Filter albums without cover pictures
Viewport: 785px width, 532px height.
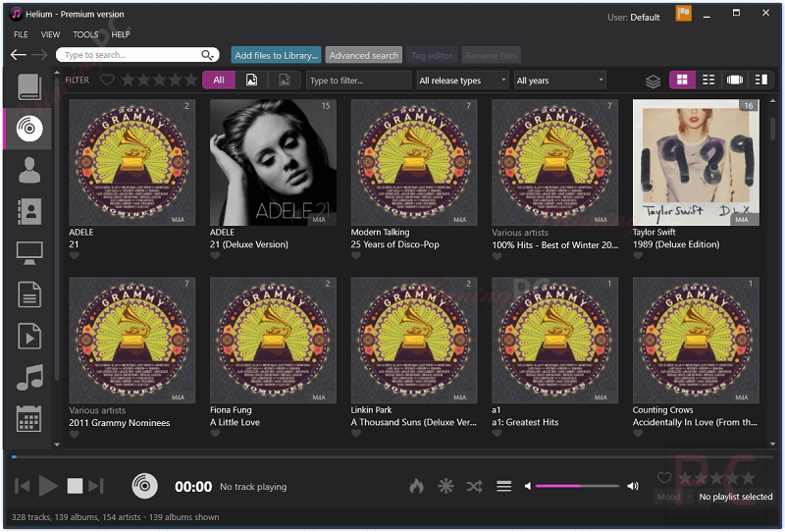284,80
